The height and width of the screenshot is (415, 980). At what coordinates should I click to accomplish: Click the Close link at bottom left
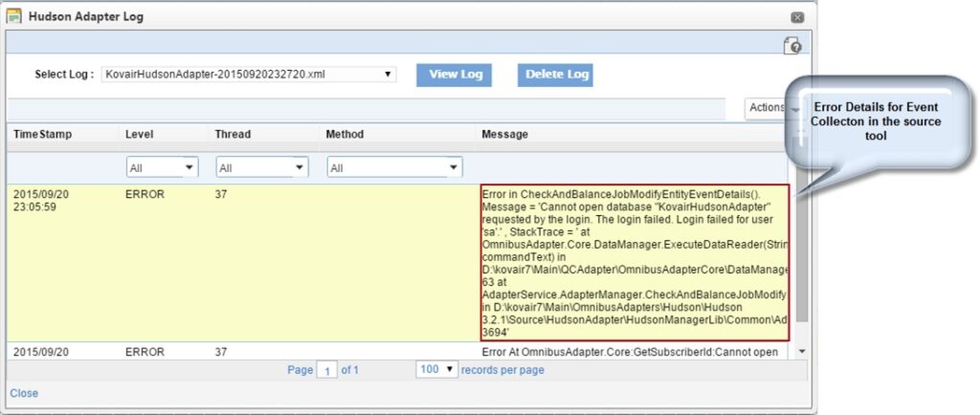24,393
